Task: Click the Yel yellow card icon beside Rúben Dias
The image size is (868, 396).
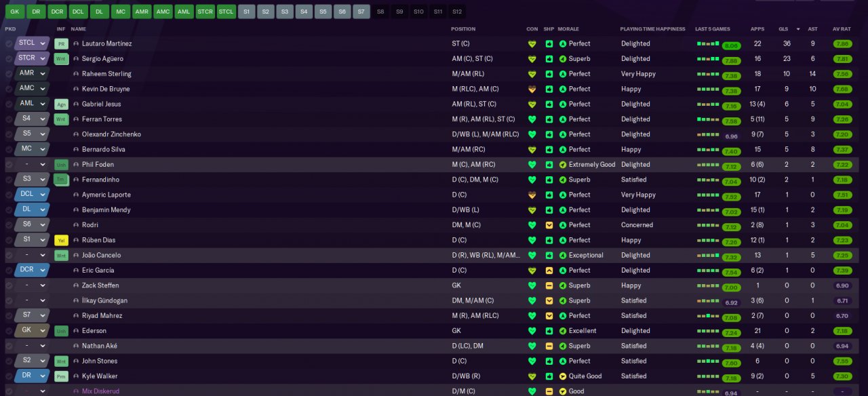Action: [61, 240]
